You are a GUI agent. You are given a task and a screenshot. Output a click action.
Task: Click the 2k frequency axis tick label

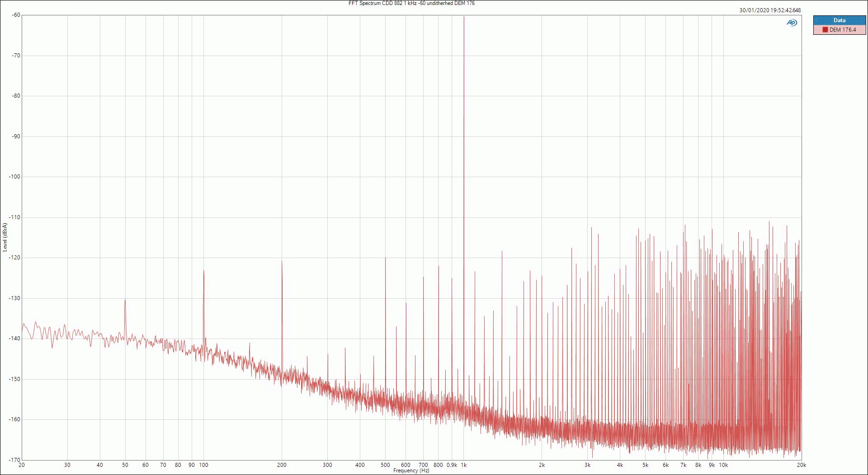[x=542, y=465]
